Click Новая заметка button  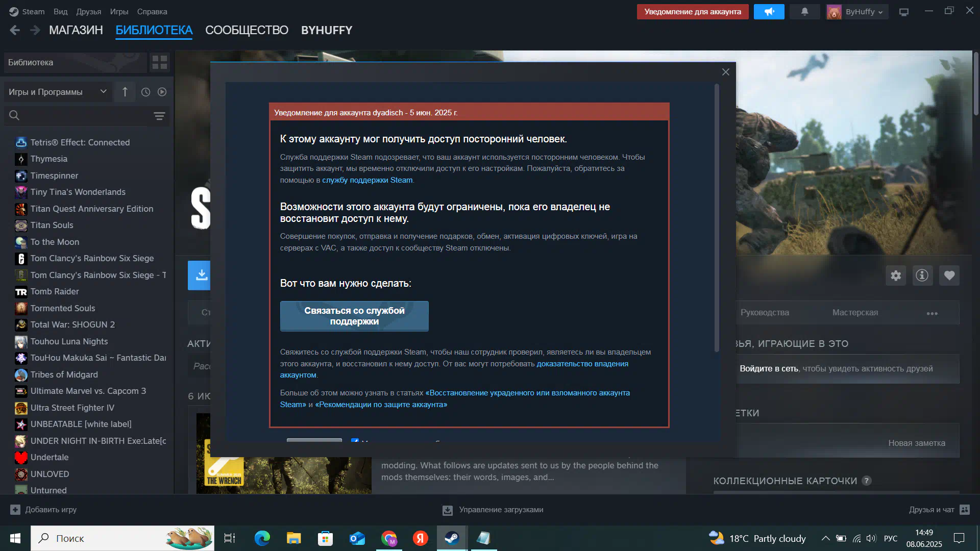916,443
